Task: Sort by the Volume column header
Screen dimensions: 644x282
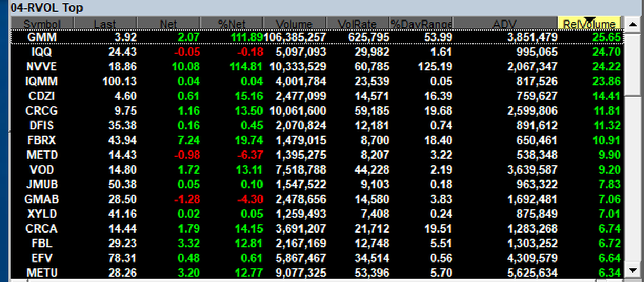Action: (x=295, y=24)
